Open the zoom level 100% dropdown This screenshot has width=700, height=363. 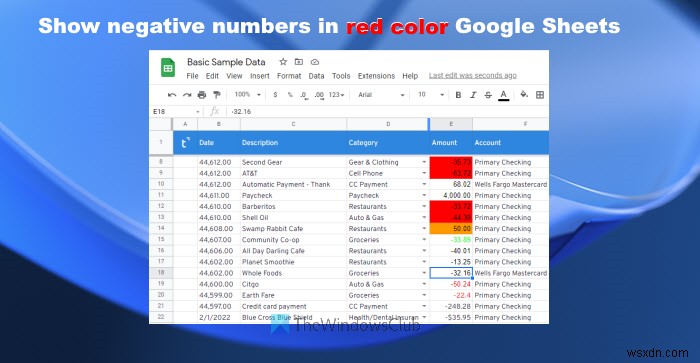(247, 95)
